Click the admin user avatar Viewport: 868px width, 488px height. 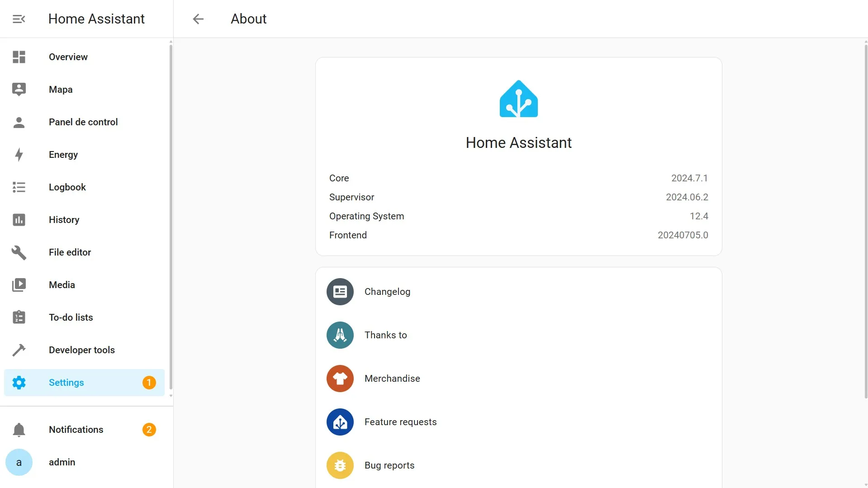click(x=19, y=462)
